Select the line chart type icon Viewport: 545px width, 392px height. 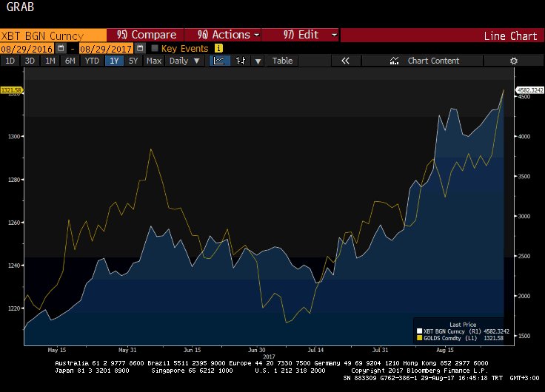[x=219, y=61]
